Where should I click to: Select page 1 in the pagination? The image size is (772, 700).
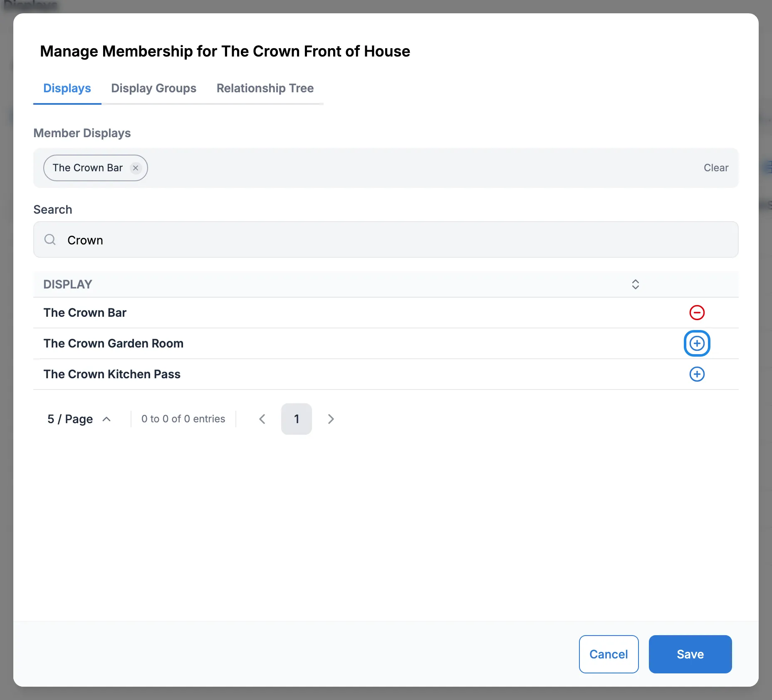pyautogui.click(x=297, y=419)
